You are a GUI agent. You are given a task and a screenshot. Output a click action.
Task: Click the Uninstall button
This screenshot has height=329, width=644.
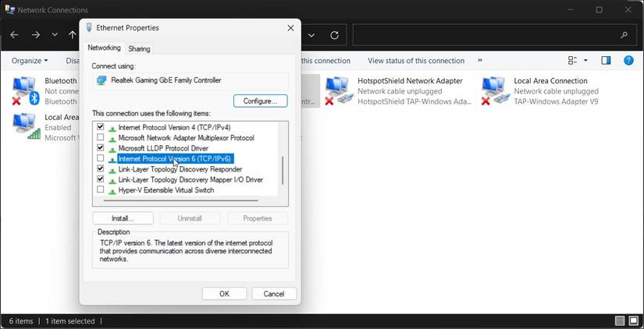(190, 218)
